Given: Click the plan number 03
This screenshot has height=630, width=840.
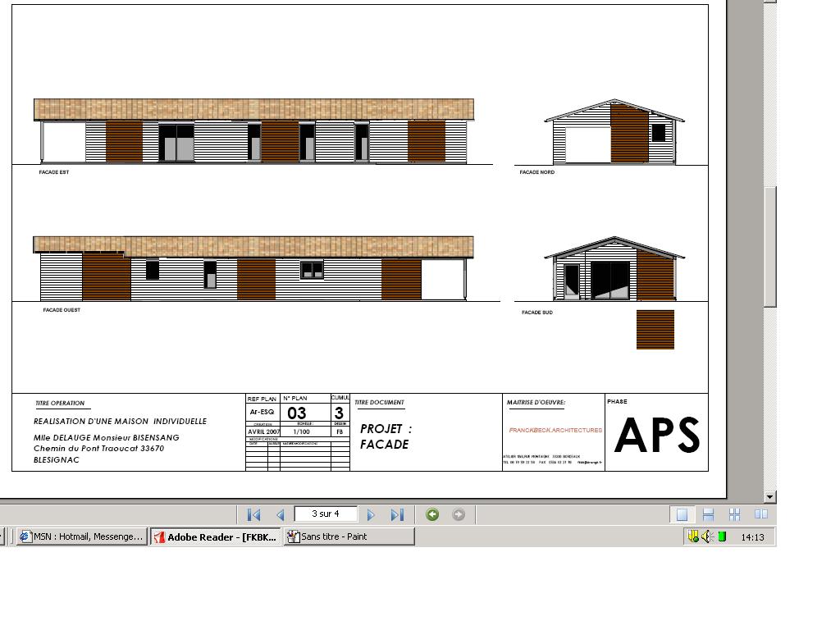Looking at the screenshot, I should tap(297, 413).
